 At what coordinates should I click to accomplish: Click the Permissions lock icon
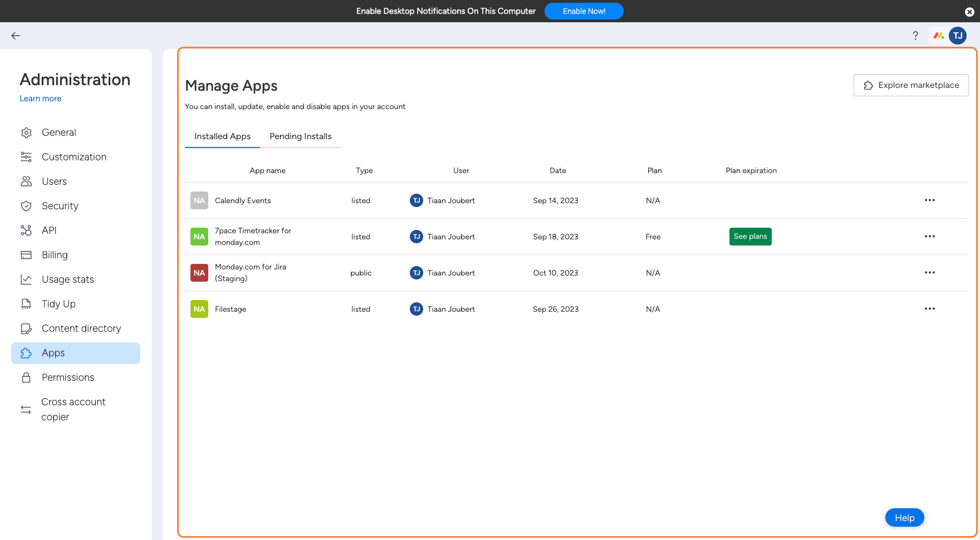click(x=26, y=377)
